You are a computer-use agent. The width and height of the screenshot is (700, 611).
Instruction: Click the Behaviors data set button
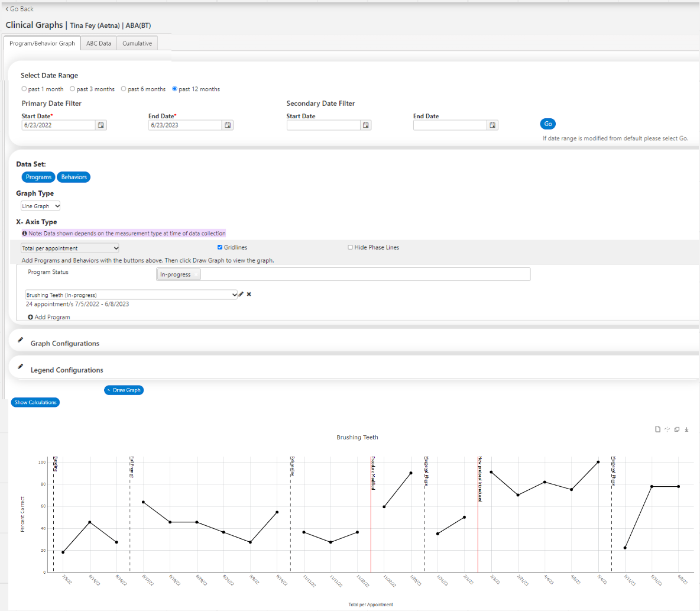(74, 177)
